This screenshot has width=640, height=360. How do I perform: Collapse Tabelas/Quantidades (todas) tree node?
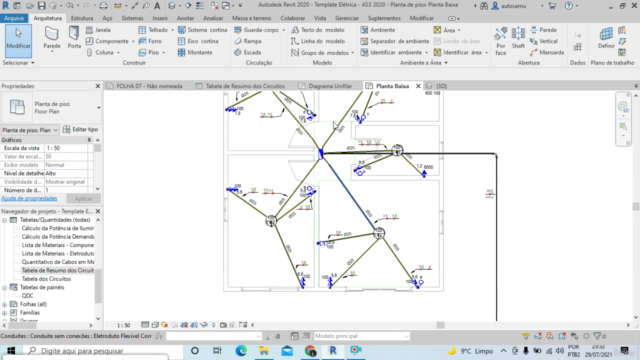[x=4, y=220]
